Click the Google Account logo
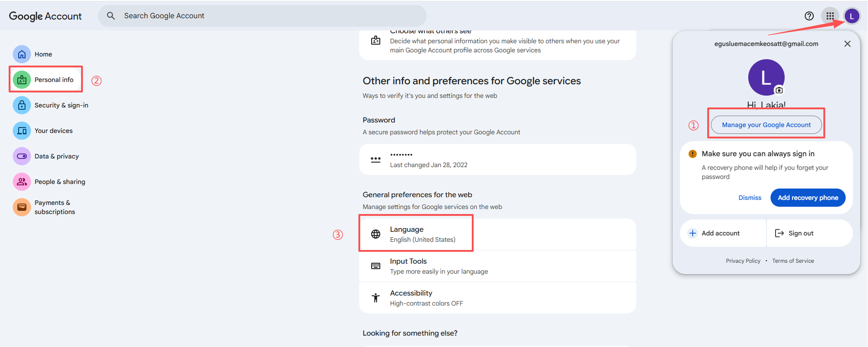The image size is (868, 347). click(x=45, y=16)
